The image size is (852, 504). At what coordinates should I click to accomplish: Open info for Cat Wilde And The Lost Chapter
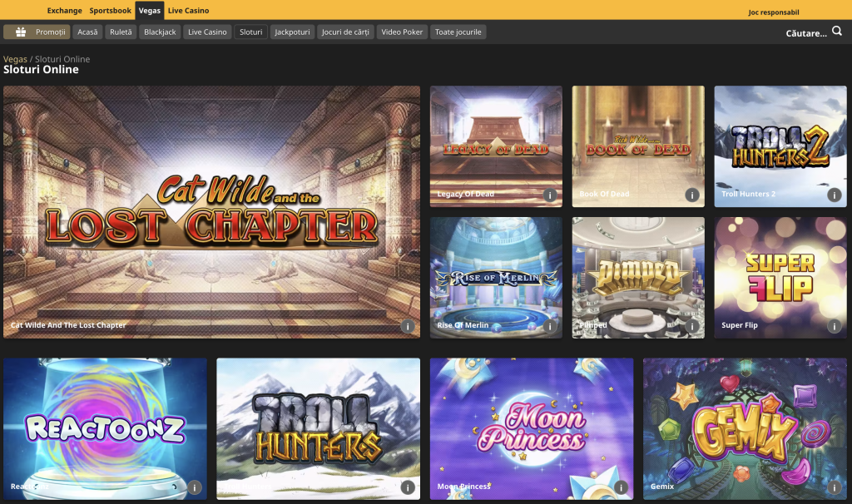coord(408,326)
